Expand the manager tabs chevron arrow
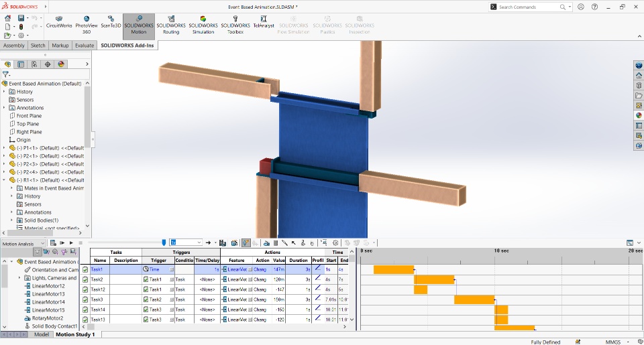The height and width of the screenshot is (345, 644). click(x=87, y=64)
